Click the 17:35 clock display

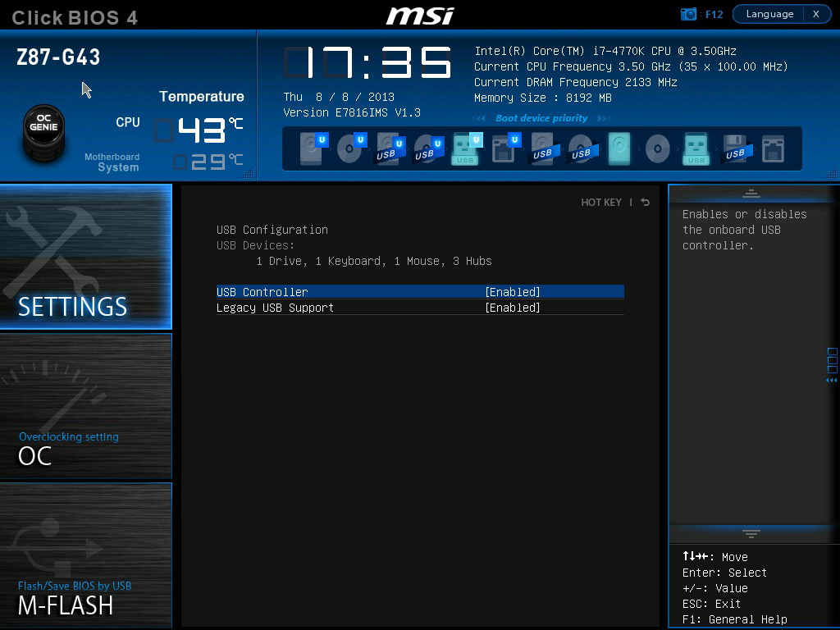[367, 62]
